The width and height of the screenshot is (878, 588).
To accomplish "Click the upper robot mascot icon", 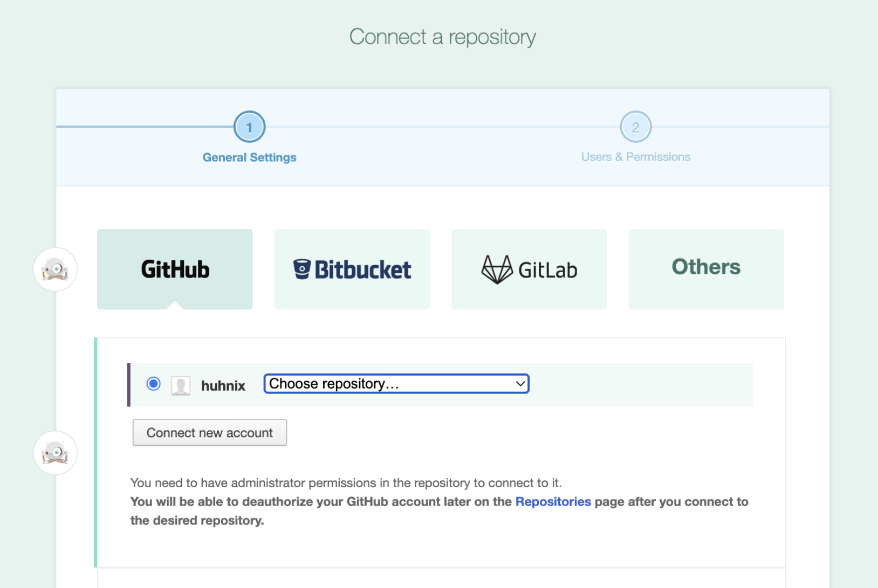I will 55,269.
